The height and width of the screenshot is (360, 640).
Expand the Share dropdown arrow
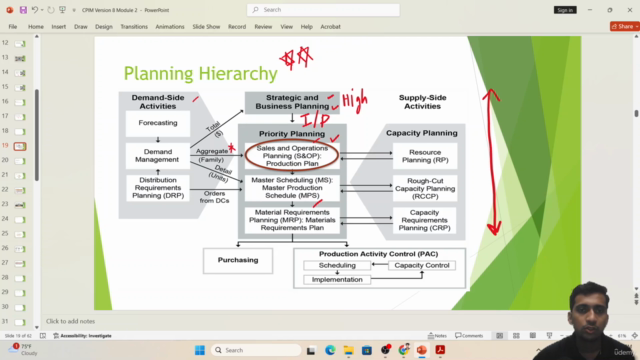click(x=637, y=27)
